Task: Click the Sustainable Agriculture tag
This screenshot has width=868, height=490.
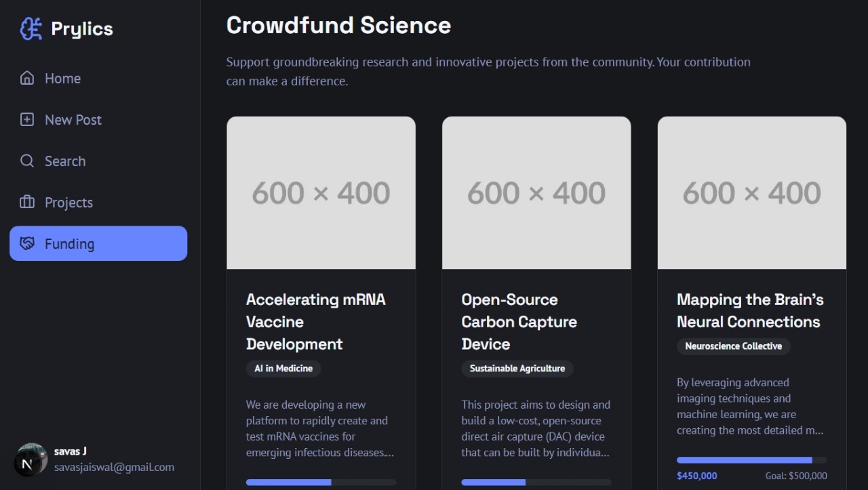Action: tap(517, 369)
